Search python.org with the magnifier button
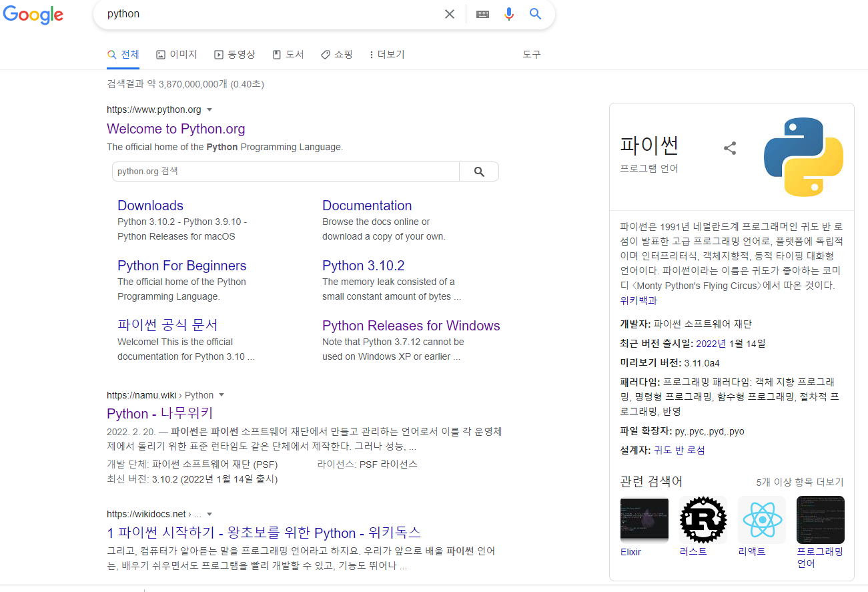 (479, 172)
